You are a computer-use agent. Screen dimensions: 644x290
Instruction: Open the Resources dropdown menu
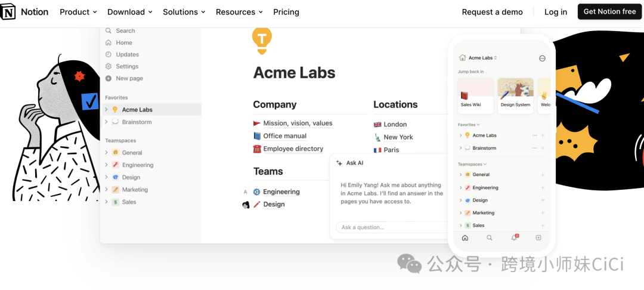(x=239, y=12)
